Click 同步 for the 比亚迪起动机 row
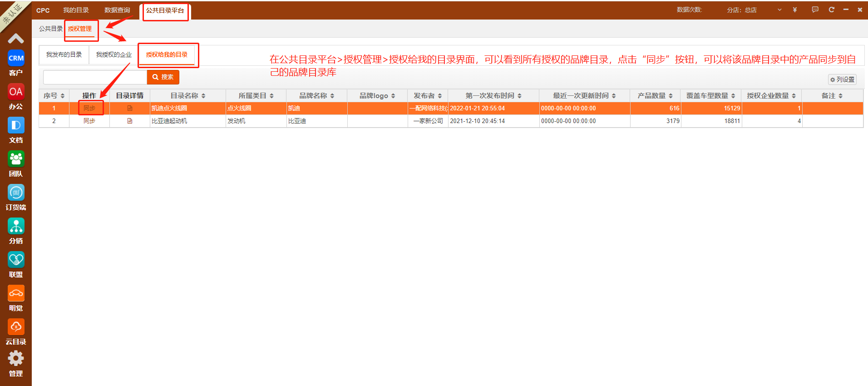The width and height of the screenshot is (868, 386). [x=89, y=121]
